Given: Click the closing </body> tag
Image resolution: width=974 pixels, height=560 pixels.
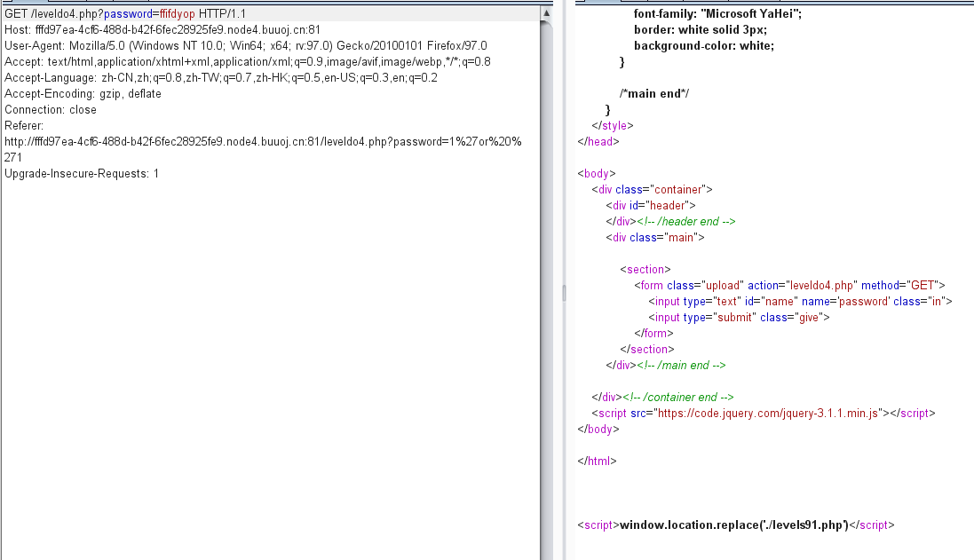Looking at the screenshot, I should (x=598, y=429).
